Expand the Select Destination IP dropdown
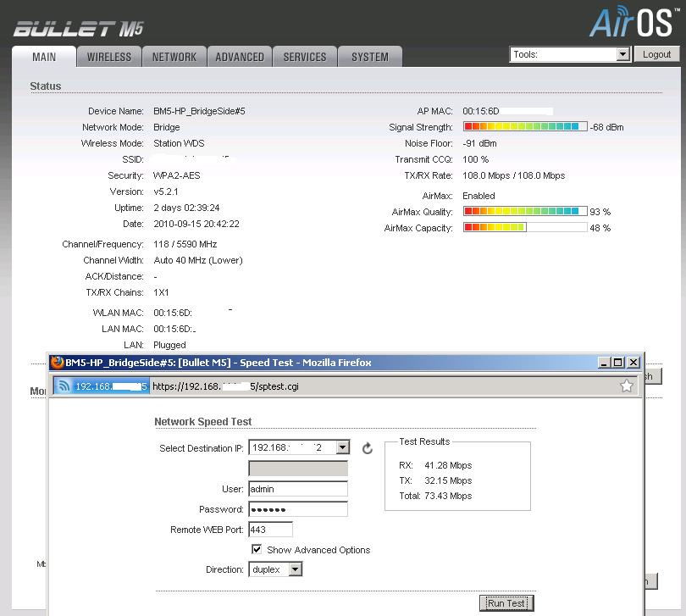 (342, 447)
